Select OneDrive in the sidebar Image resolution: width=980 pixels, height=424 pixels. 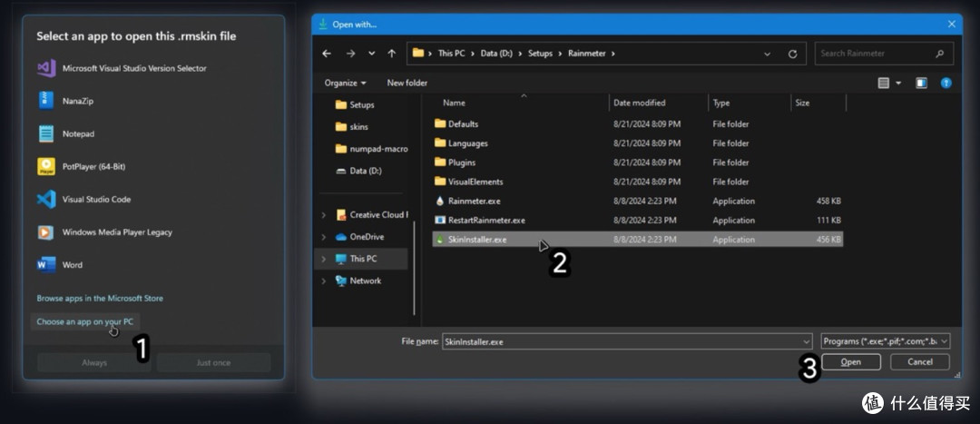pos(359,237)
